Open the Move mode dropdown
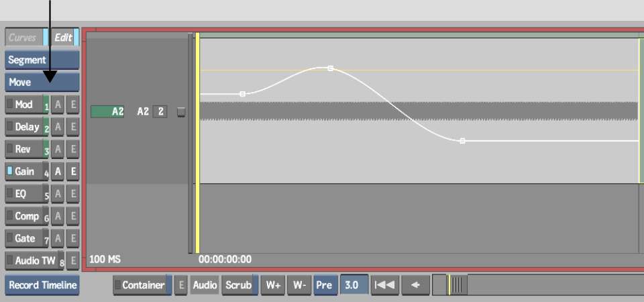The height and width of the screenshot is (302, 644). point(42,83)
